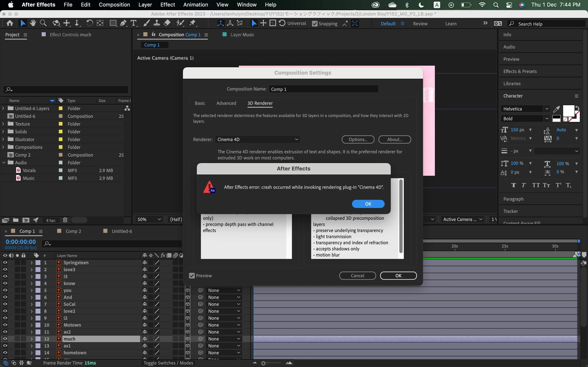588x367 pixels.
Task: Click the trash icon in Project panel
Action: coord(65,220)
